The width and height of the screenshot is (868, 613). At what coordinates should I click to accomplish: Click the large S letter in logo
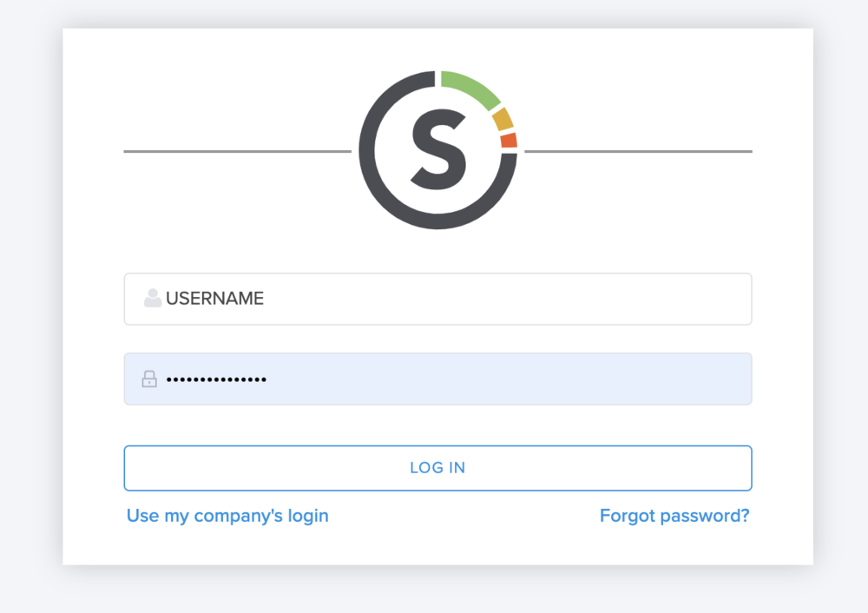[438, 149]
